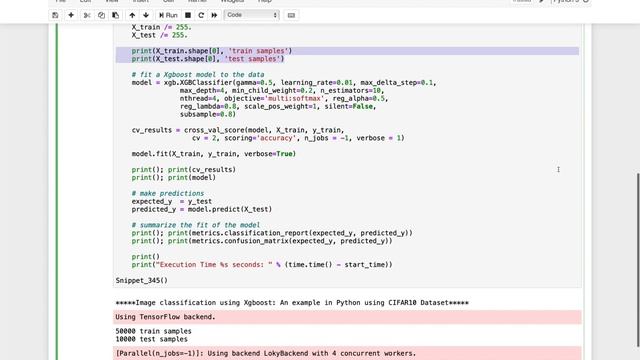This screenshot has width=640, height=360.
Task: Click "model.fit(X_train, y_train, verbose=True)" line
Action: pyautogui.click(x=213, y=154)
